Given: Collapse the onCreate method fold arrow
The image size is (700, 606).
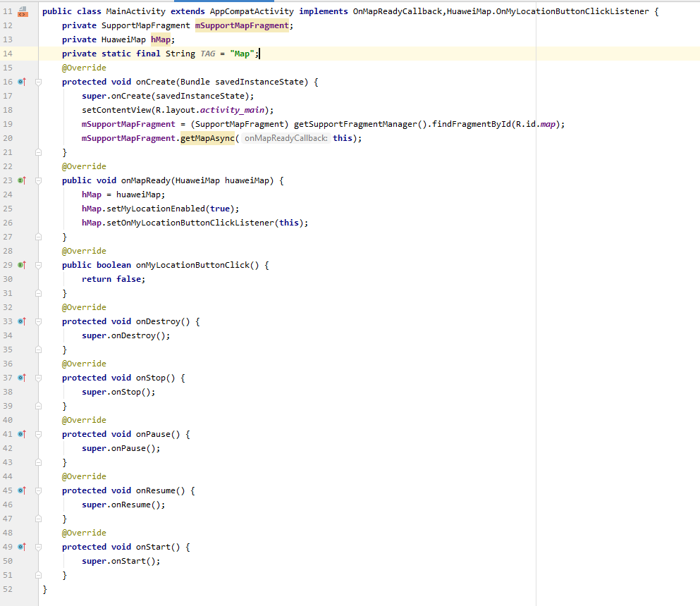Looking at the screenshot, I should [38, 82].
